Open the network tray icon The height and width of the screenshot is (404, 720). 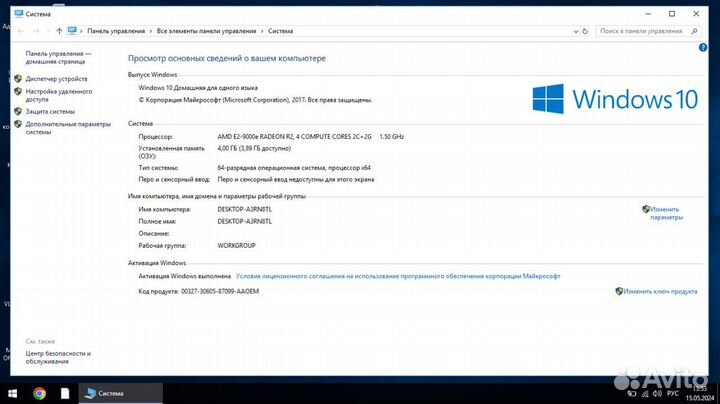click(x=645, y=394)
